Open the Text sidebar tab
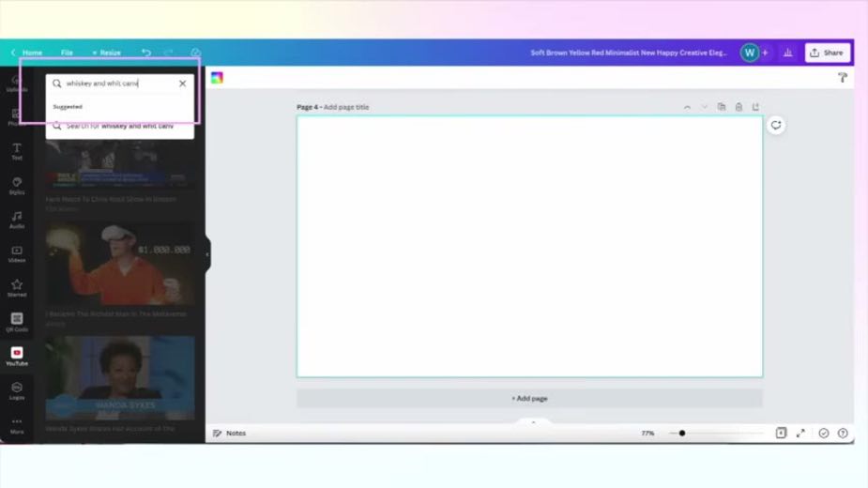Image resolution: width=868 pixels, height=488 pixels. click(x=17, y=151)
